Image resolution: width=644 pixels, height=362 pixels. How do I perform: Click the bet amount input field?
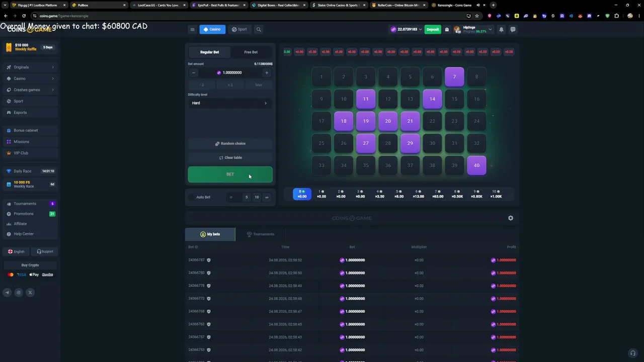(x=230, y=72)
